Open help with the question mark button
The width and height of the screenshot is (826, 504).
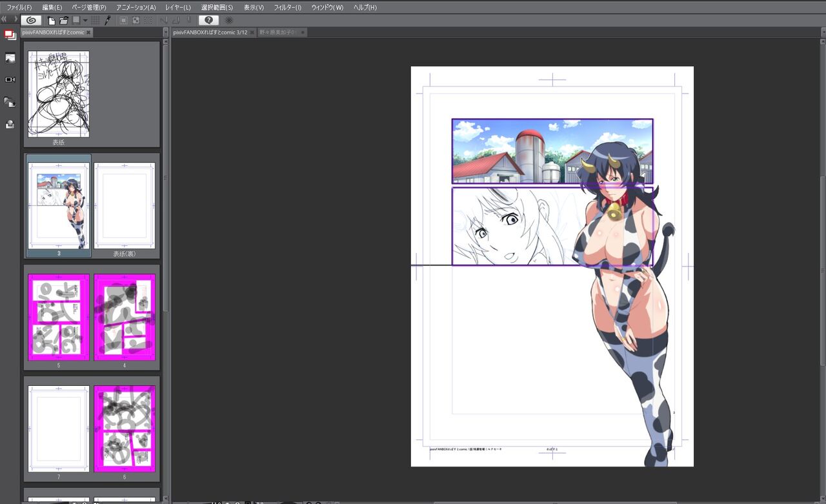click(208, 20)
